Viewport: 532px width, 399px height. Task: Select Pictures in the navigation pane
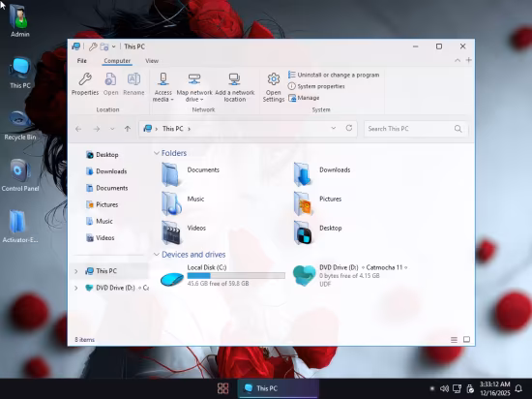(x=102, y=204)
